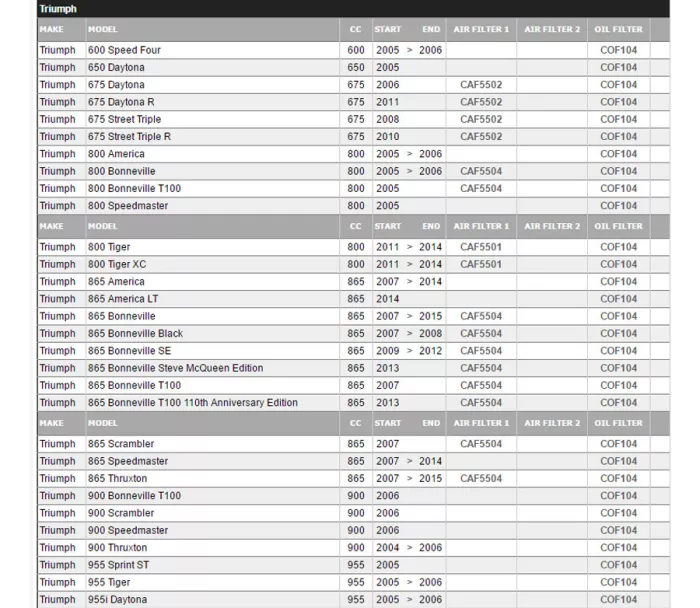The image size is (700, 608).
Task: Select the 955i Daytona model cell
Action: 117,600
